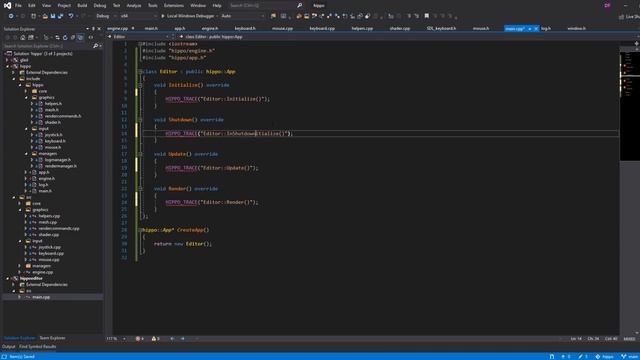Screen dimensions: 640x360
Task: Click the editor split window handle
Action: tap(636, 43)
